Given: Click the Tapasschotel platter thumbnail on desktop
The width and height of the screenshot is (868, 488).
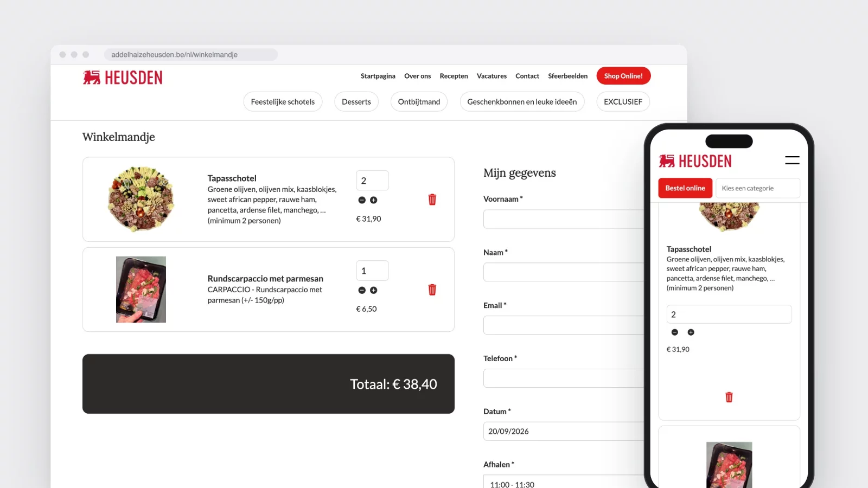Looking at the screenshot, I should coord(141,199).
